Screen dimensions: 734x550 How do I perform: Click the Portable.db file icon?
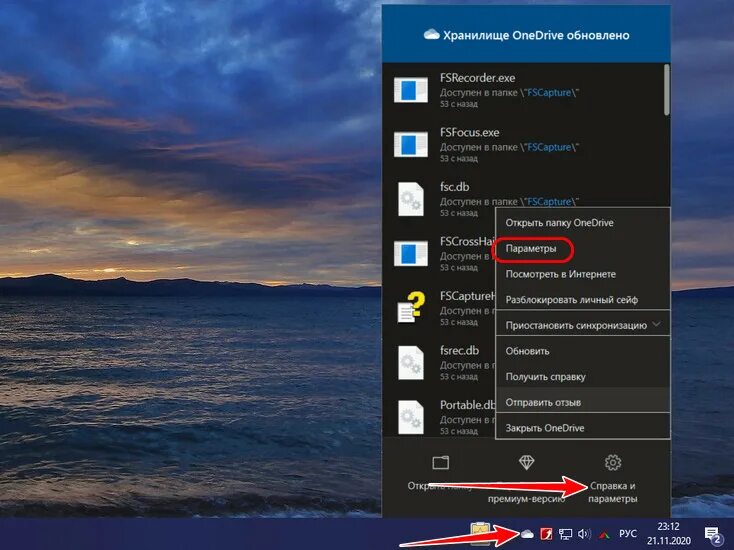[411, 417]
